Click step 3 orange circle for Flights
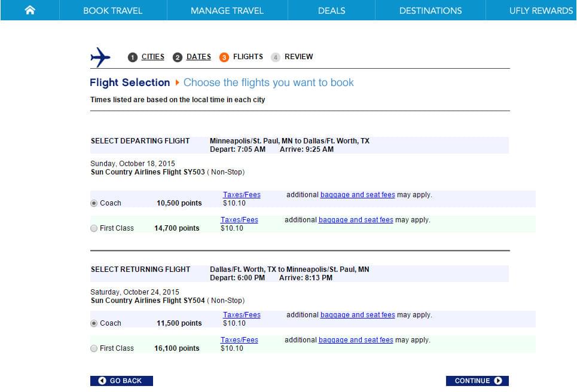Screen dimensions: 577x392 click(x=224, y=57)
